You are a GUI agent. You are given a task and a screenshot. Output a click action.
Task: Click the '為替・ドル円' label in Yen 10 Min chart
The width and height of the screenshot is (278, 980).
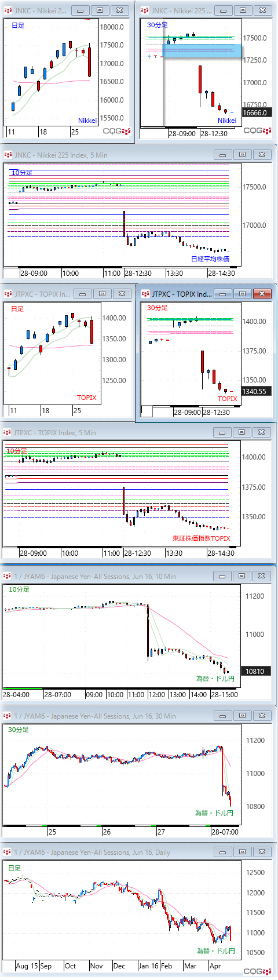pyautogui.click(x=215, y=678)
